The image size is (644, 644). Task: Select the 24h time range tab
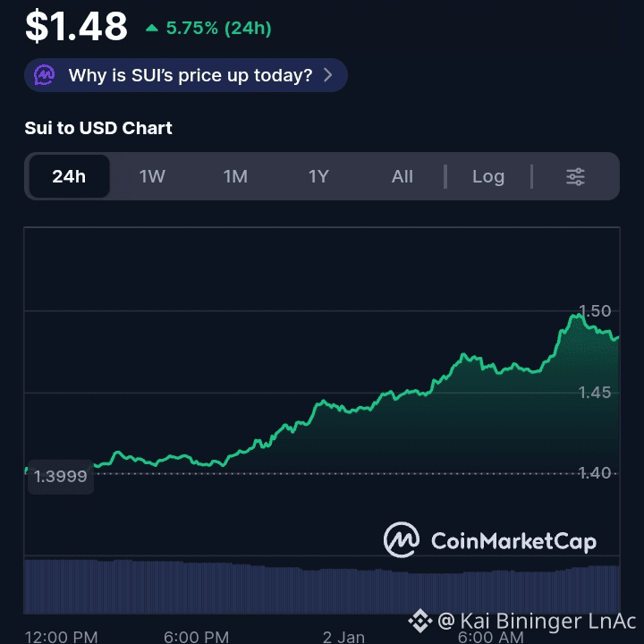70,176
